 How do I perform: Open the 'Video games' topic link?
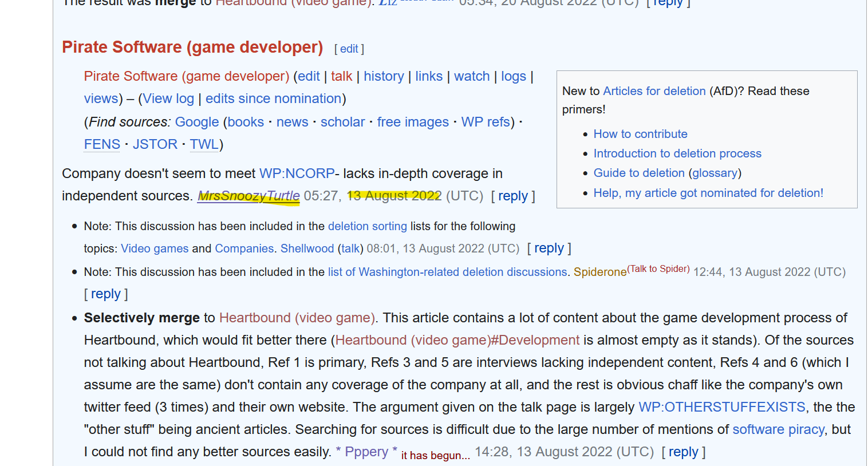(x=155, y=248)
